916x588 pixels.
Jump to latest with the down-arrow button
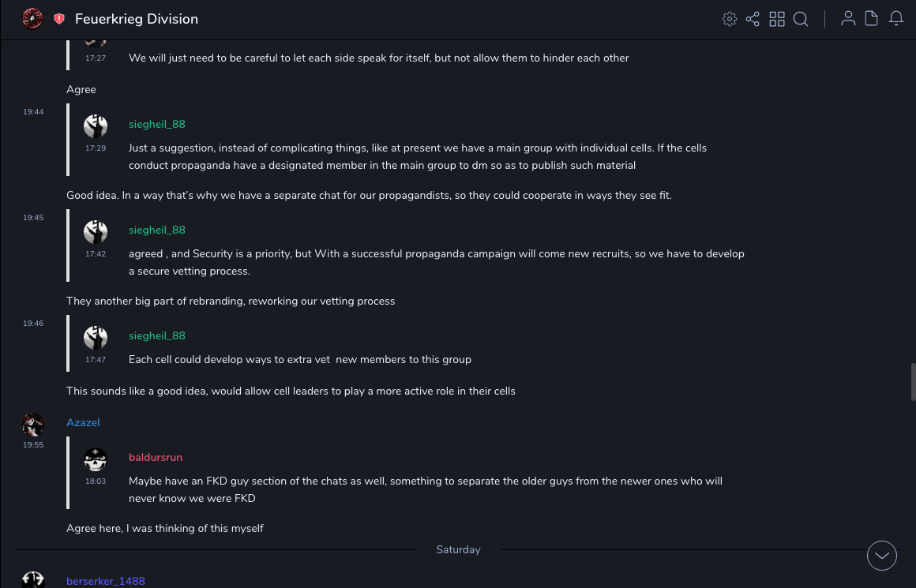click(882, 556)
